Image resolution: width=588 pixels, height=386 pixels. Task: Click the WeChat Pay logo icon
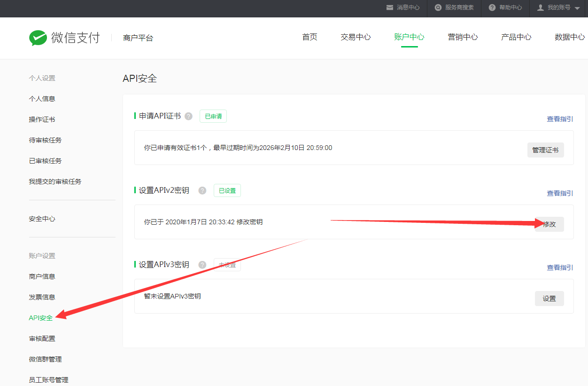[x=38, y=38]
